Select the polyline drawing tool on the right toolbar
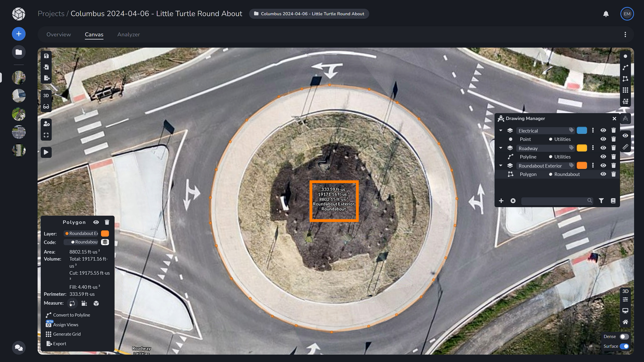Viewport: 644px width, 362px height. click(x=625, y=67)
